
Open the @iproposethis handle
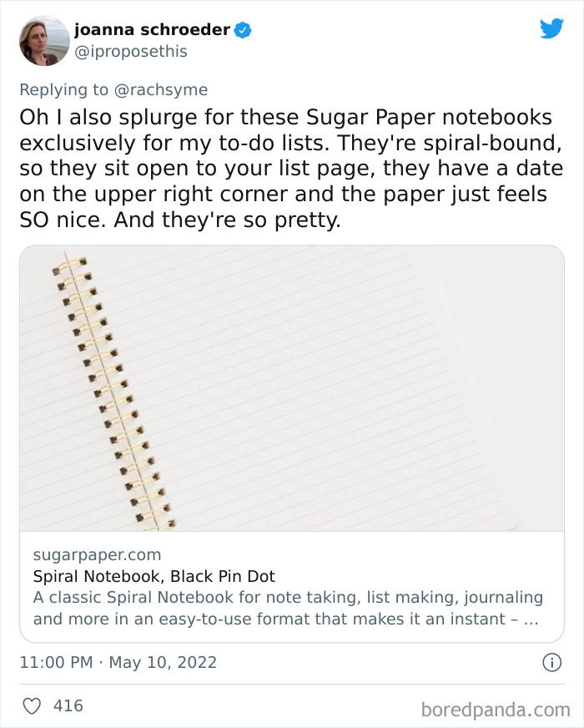click(130, 52)
